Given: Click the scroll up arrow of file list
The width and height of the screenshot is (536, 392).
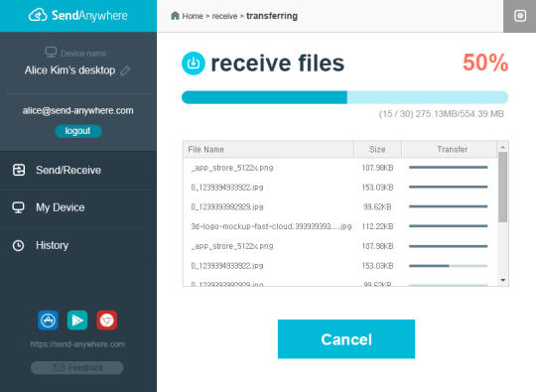Looking at the screenshot, I should coord(503,147).
